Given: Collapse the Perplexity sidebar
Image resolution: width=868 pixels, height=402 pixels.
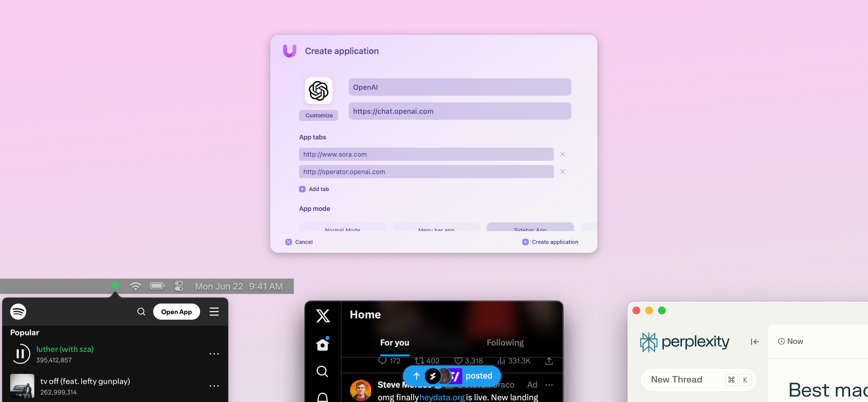Looking at the screenshot, I should (x=755, y=342).
